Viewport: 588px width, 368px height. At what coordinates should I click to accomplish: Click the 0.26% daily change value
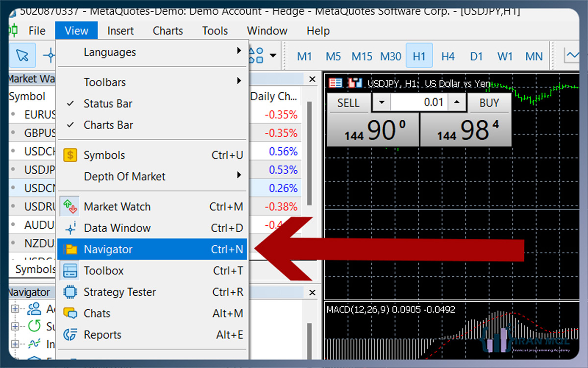click(283, 188)
